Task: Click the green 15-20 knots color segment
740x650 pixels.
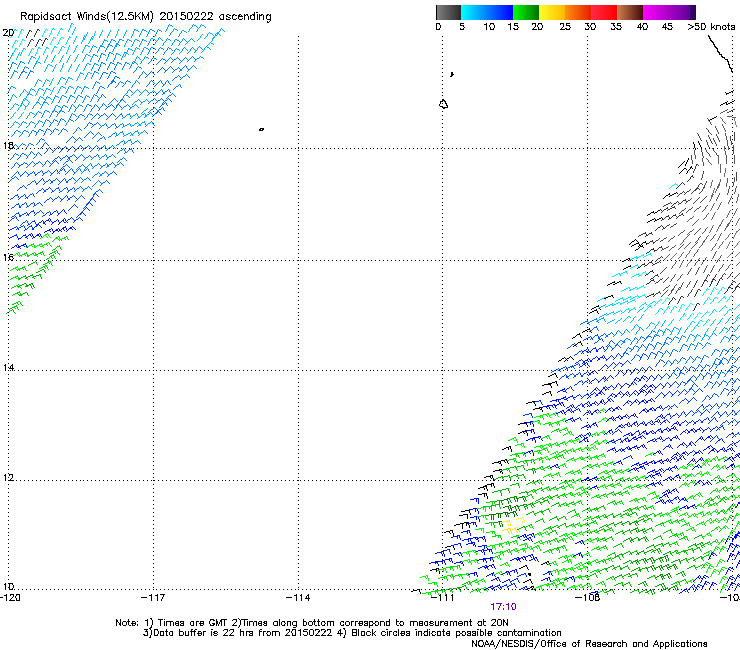Action: point(526,12)
